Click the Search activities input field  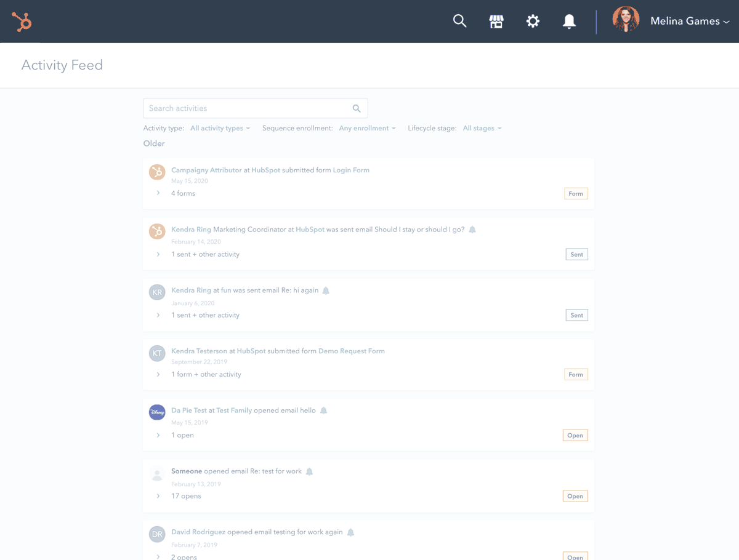[246, 108]
